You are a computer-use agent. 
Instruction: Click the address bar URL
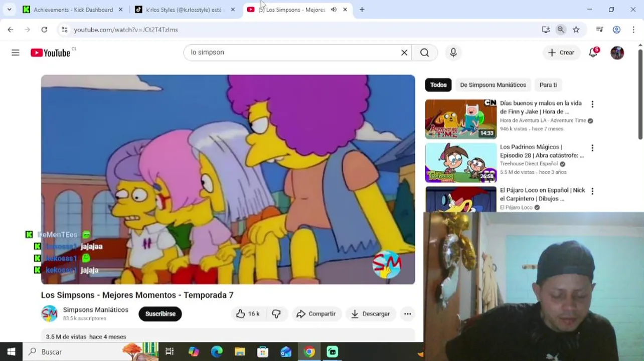126,30
